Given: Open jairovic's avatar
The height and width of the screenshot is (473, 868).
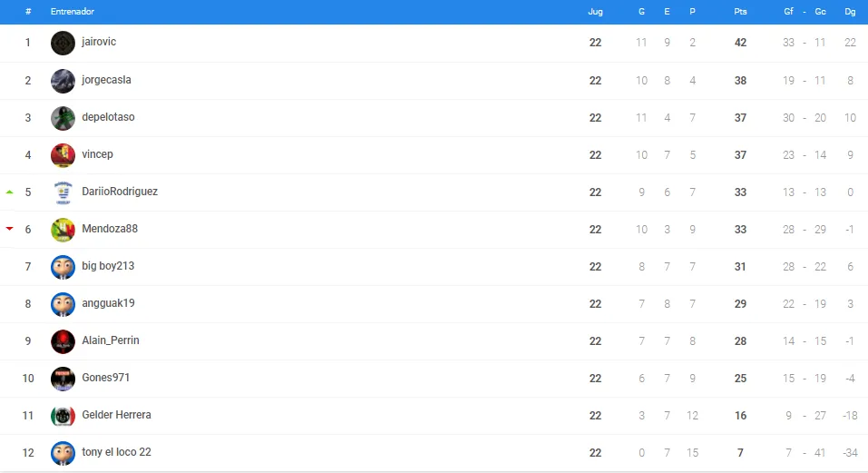Looking at the screenshot, I should (63, 43).
